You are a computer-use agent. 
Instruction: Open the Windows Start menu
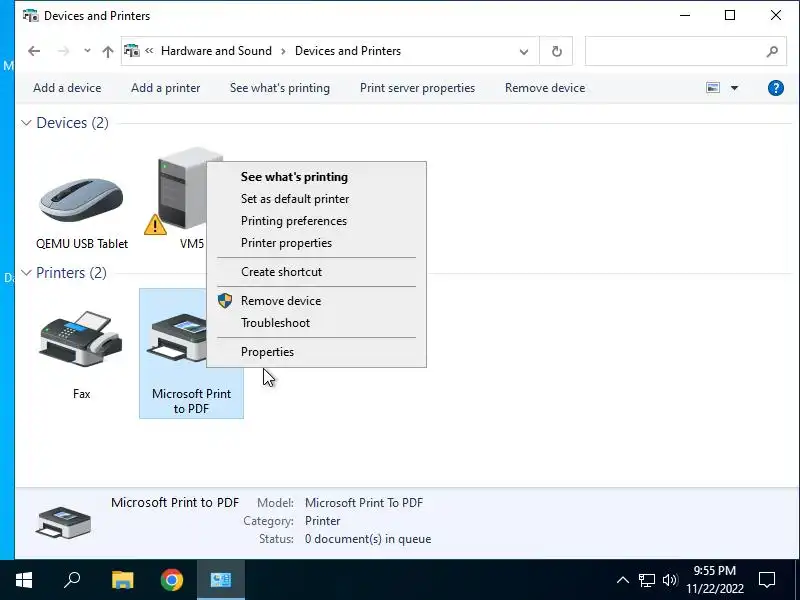[24, 580]
